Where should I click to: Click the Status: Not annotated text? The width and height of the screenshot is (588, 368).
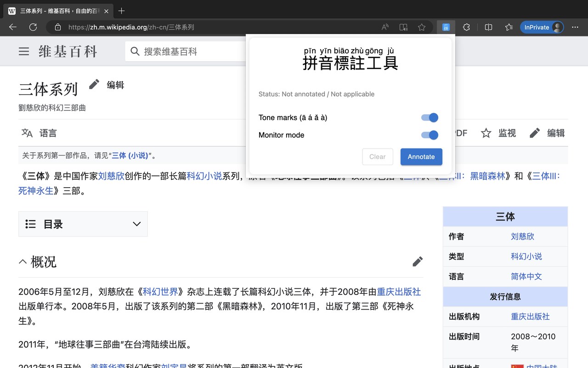point(317,94)
